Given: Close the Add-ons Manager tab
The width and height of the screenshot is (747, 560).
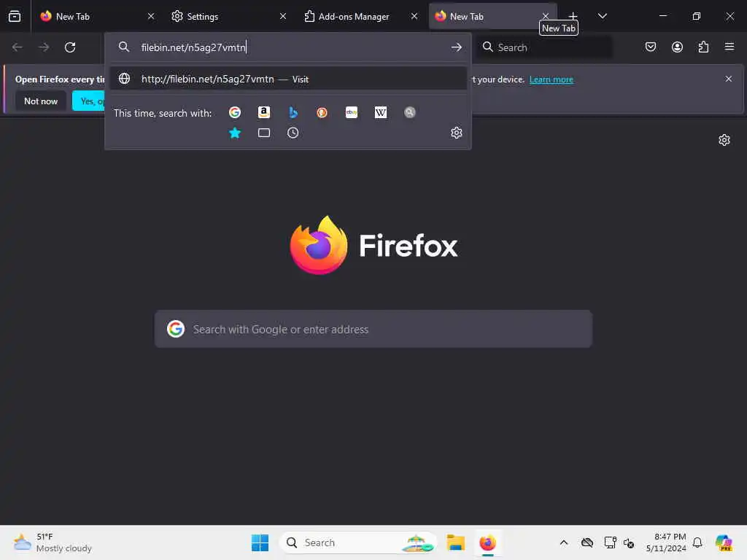Looking at the screenshot, I should (x=414, y=16).
